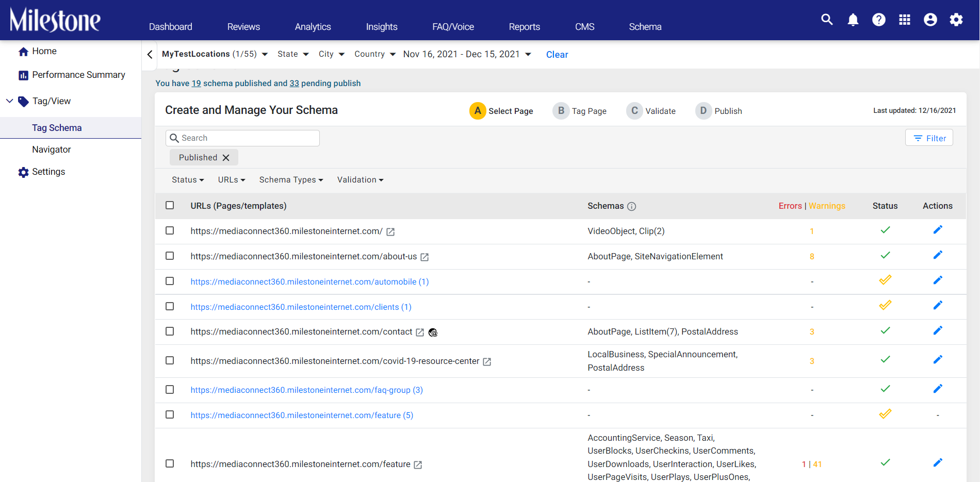Remove the Published filter chip
The height and width of the screenshot is (482, 980).
[226, 158]
